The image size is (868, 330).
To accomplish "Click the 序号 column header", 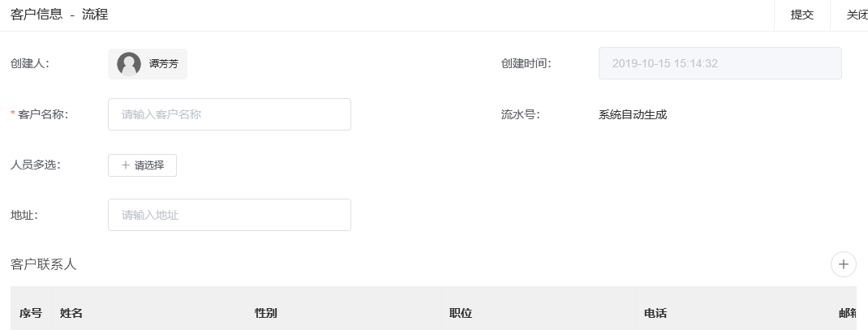I will 31,313.
